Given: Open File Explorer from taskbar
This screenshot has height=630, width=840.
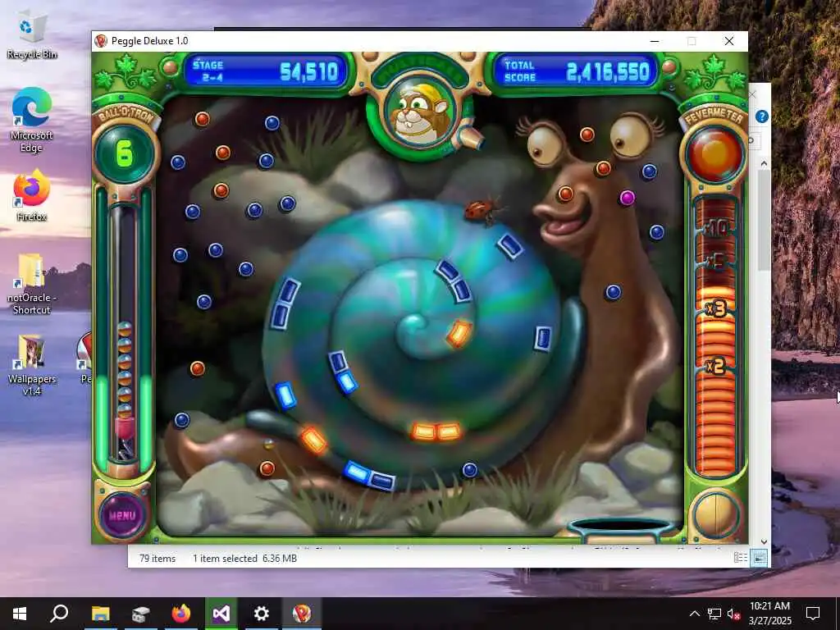Looking at the screenshot, I should [x=100, y=614].
